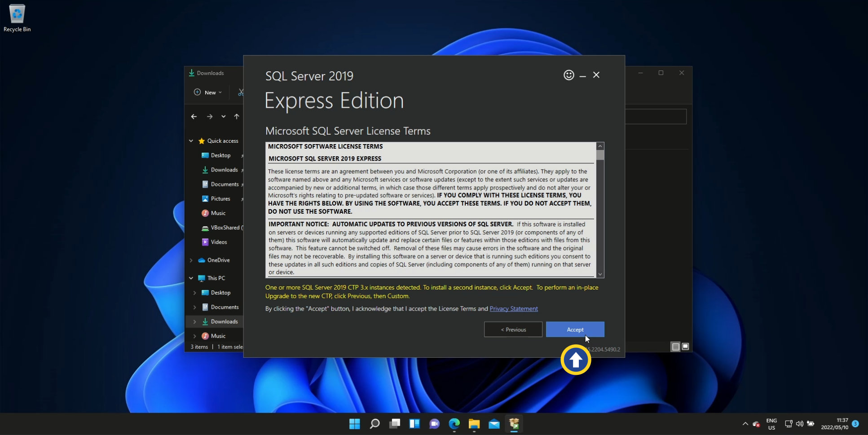Select Downloads under Quick access

[224, 170]
